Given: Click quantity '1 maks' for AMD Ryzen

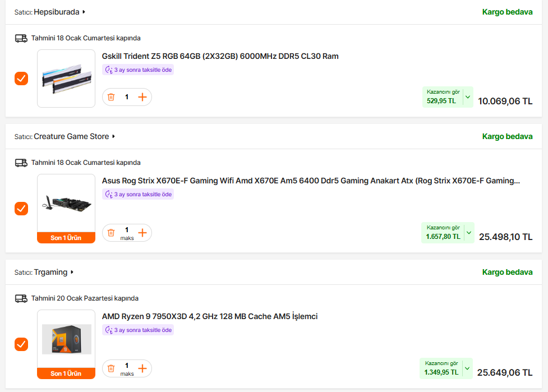Looking at the screenshot, I should click(127, 369).
